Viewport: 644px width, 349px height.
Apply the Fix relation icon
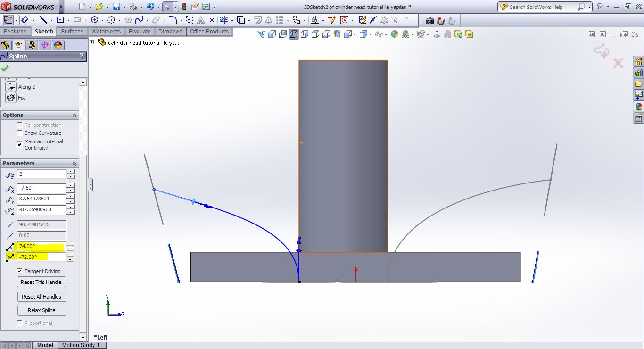click(10, 98)
